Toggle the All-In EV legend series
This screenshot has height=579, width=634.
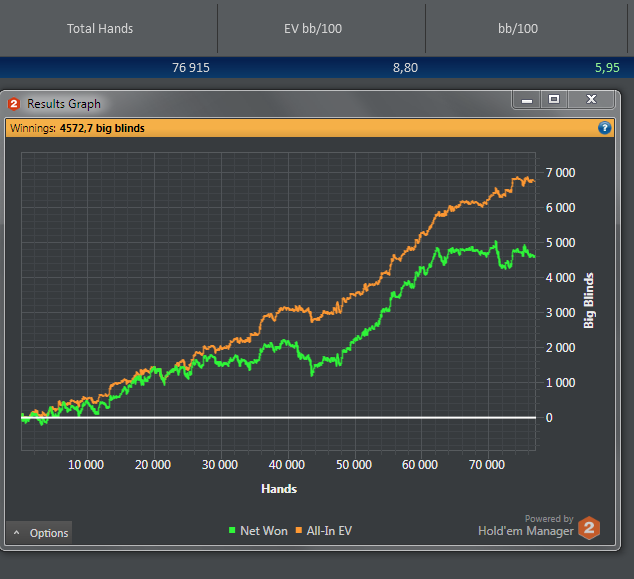(324, 530)
